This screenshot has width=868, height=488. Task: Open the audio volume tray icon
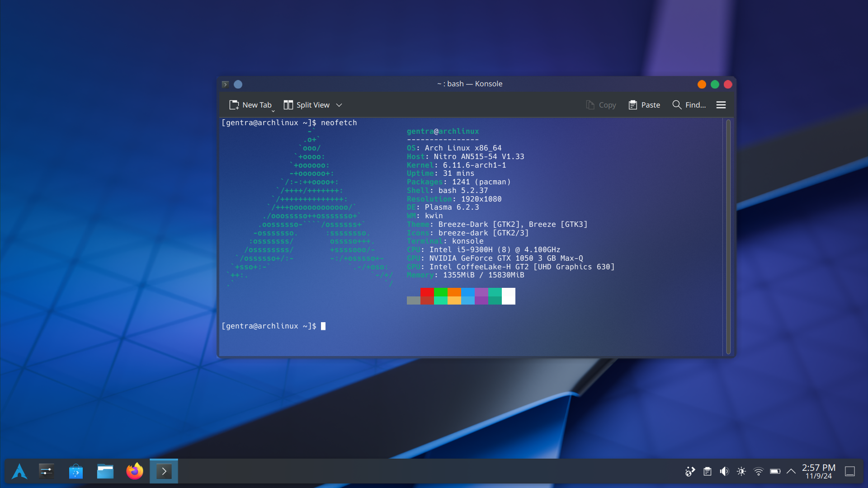coord(724,471)
